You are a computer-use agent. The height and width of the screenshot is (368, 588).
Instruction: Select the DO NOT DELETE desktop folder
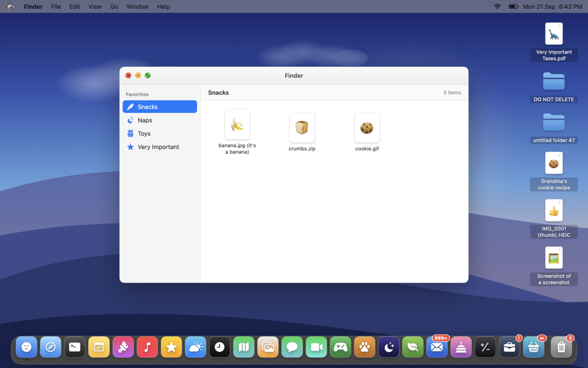pyautogui.click(x=554, y=87)
